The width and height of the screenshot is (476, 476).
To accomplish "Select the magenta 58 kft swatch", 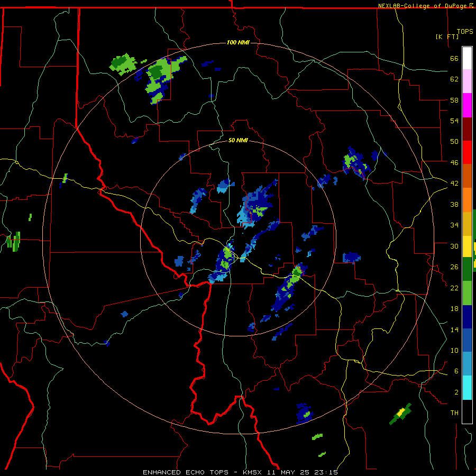I will point(467,105).
